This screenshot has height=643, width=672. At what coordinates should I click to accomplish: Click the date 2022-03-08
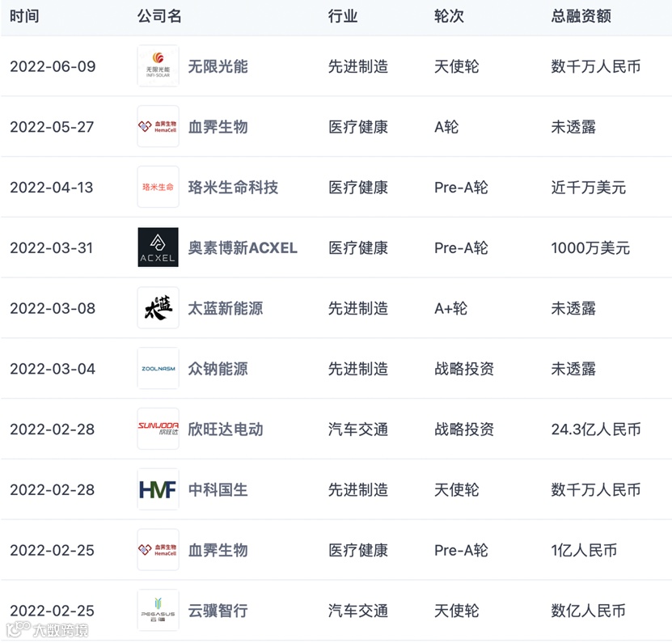click(x=53, y=308)
